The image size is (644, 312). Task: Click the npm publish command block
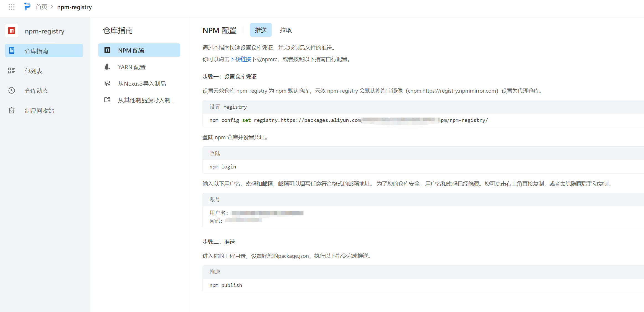point(226,285)
